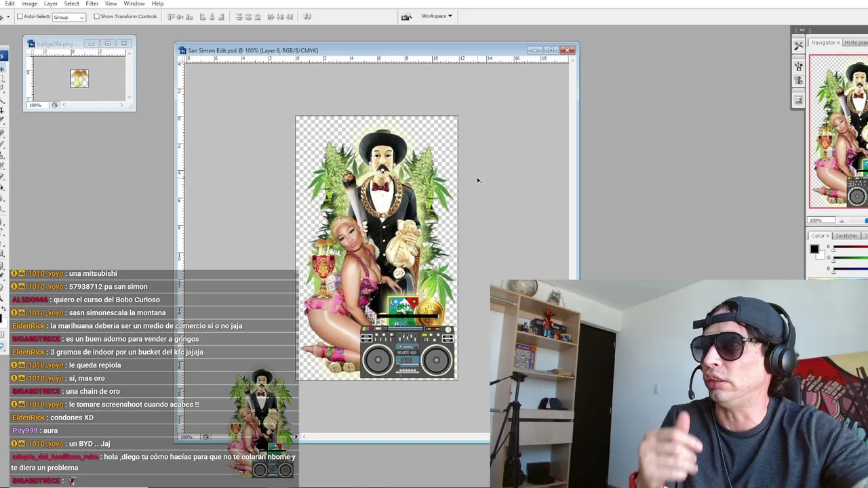
Task: Toggle Show Transform Controls checkbox
Action: (97, 16)
